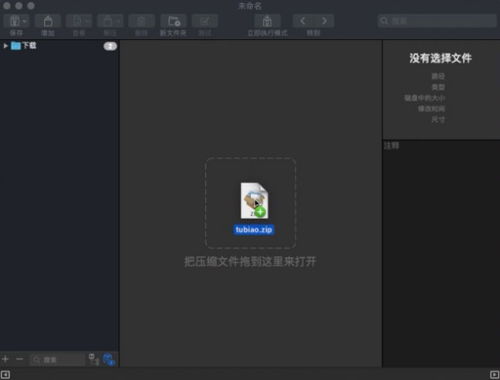Image resolution: width=500 pixels, height=380 pixels.
Task: Toggle right info panel with bottom-right button
Action: (x=494, y=374)
